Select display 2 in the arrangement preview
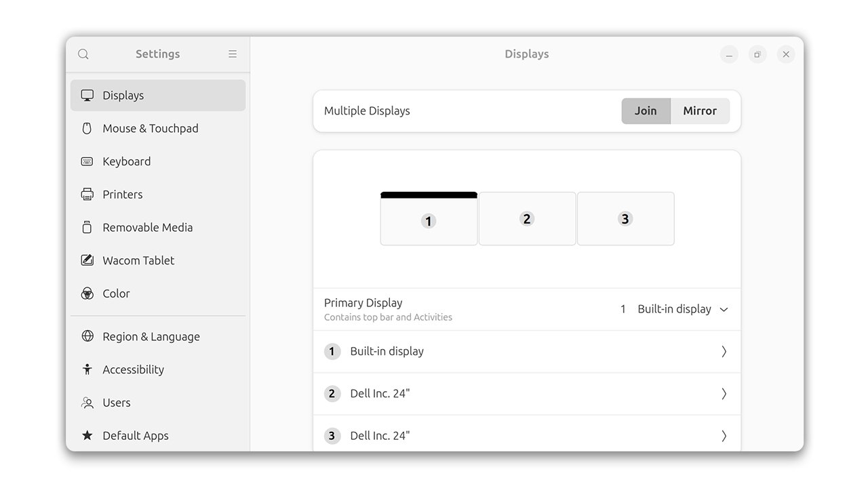This screenshot has height=488, width=868. pyautogui.click(x=527, y=218)
